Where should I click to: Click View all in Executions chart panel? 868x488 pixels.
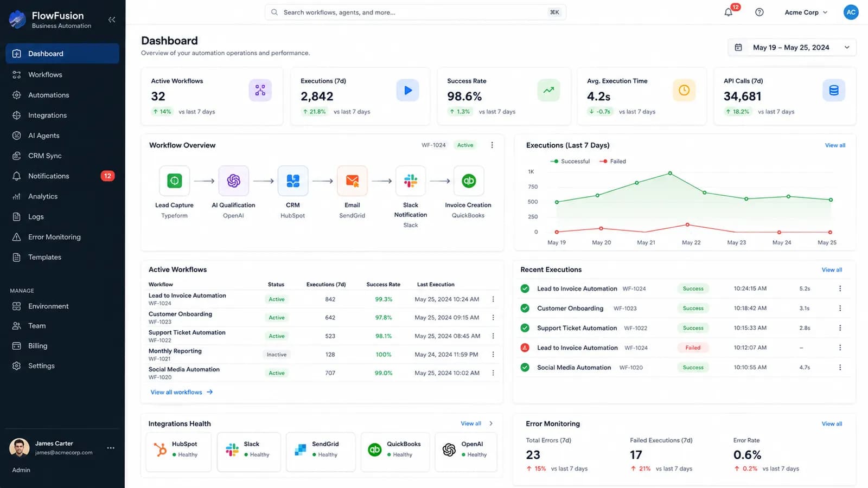[x=835, y=145]
